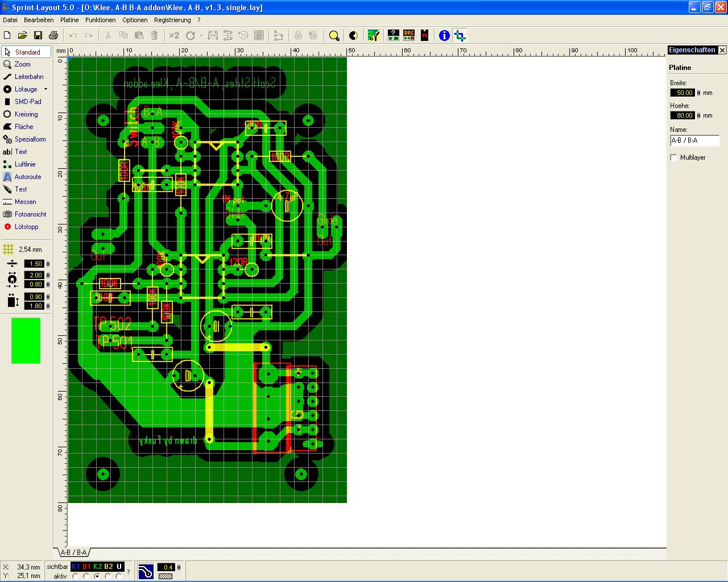The image size is (728, 582).
Task: Set layer B2 as active
Action: coord(108,576)
